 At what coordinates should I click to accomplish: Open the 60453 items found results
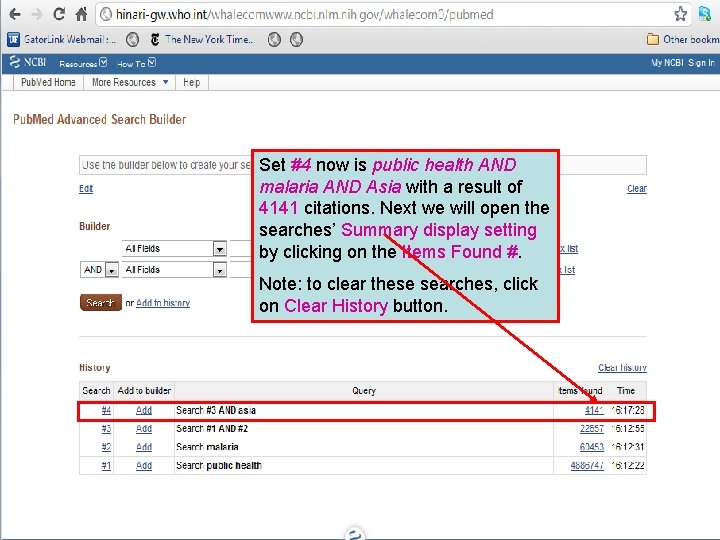click(591, 447)
